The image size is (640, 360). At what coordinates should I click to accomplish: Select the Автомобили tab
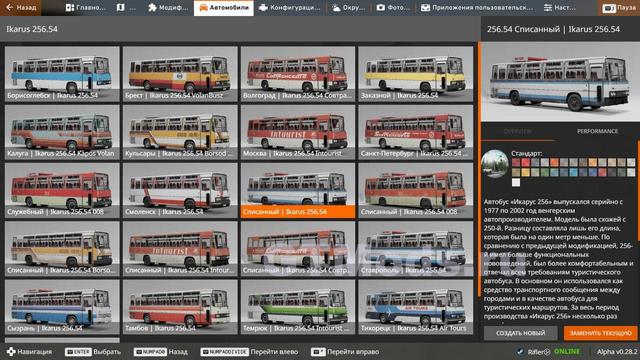tap(224, 8)
